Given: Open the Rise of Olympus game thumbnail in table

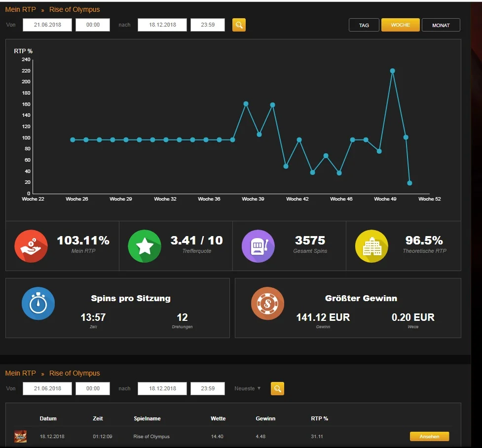Looking at the screenshot, I should pyautogui.click(x=20, y=436).
